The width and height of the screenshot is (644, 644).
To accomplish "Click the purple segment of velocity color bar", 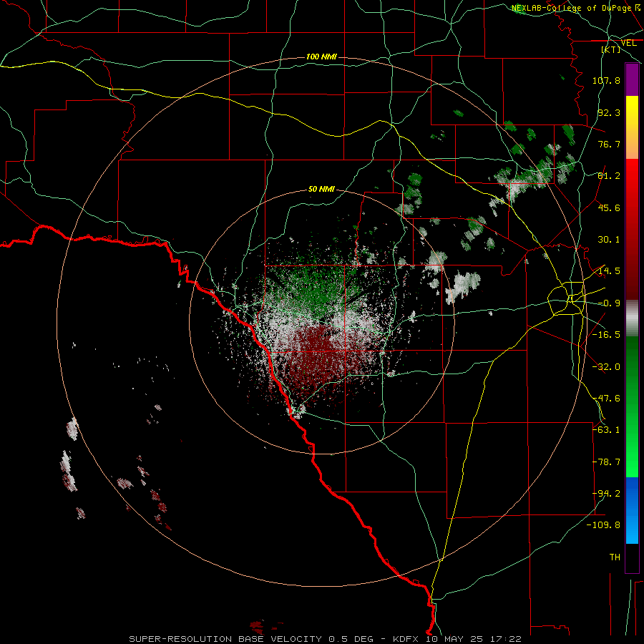I will pos(632,80).
